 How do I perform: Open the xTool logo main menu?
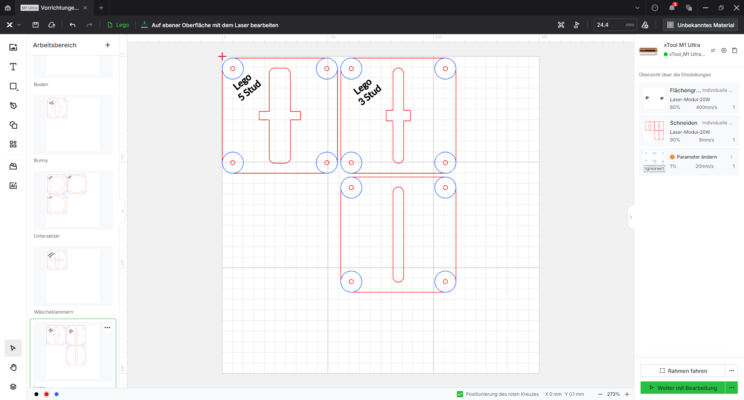9,25
